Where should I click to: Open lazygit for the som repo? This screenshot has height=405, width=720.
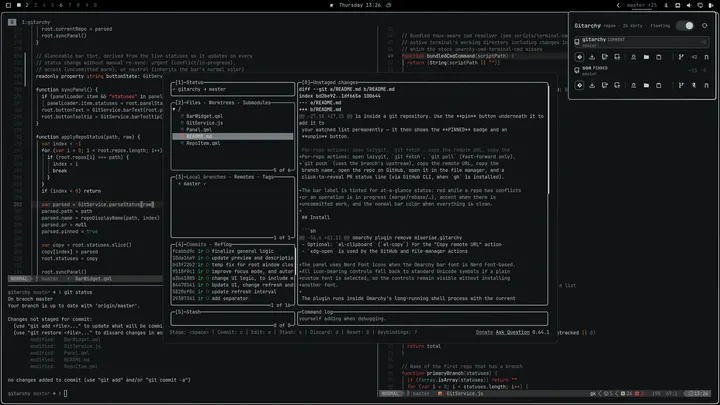(579, 85)
